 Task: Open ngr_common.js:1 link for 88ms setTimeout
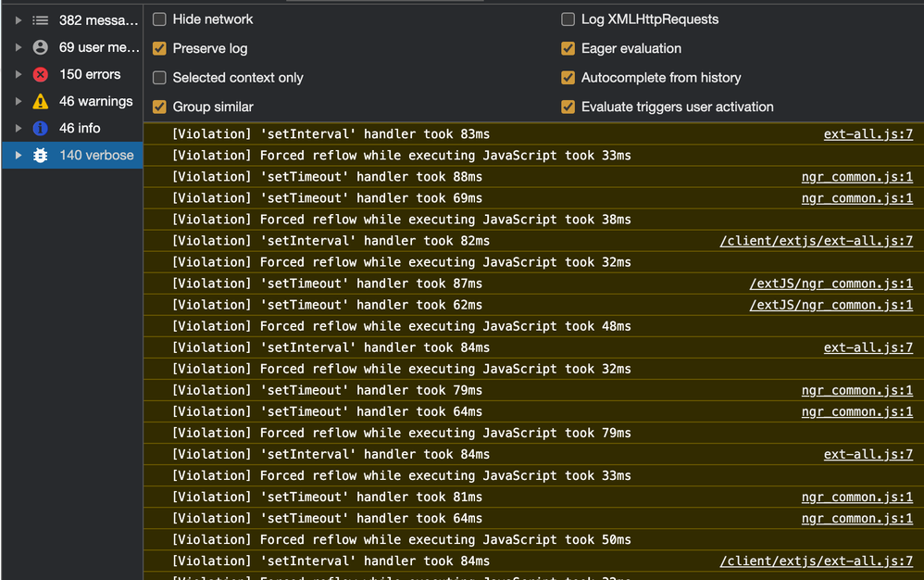(x=856, y=177)
